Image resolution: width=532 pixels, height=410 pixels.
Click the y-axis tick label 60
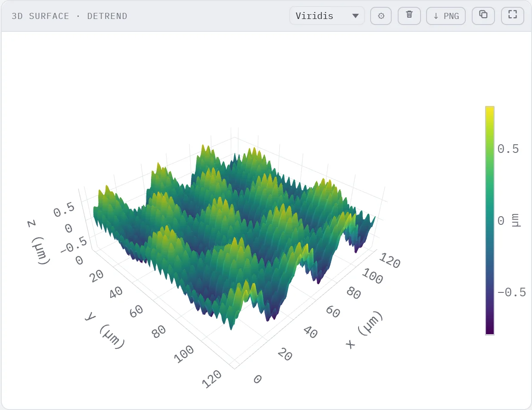[x=136, y=311]
